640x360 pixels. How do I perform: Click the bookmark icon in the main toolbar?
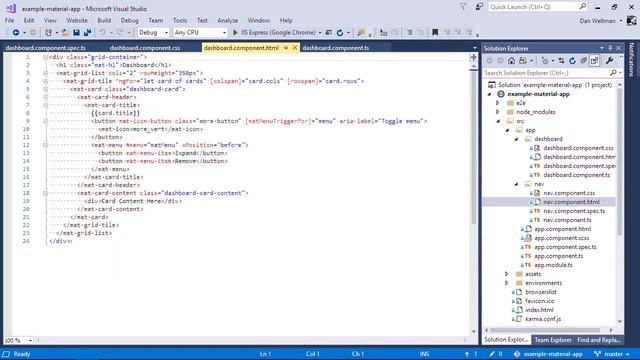point(435,33)
